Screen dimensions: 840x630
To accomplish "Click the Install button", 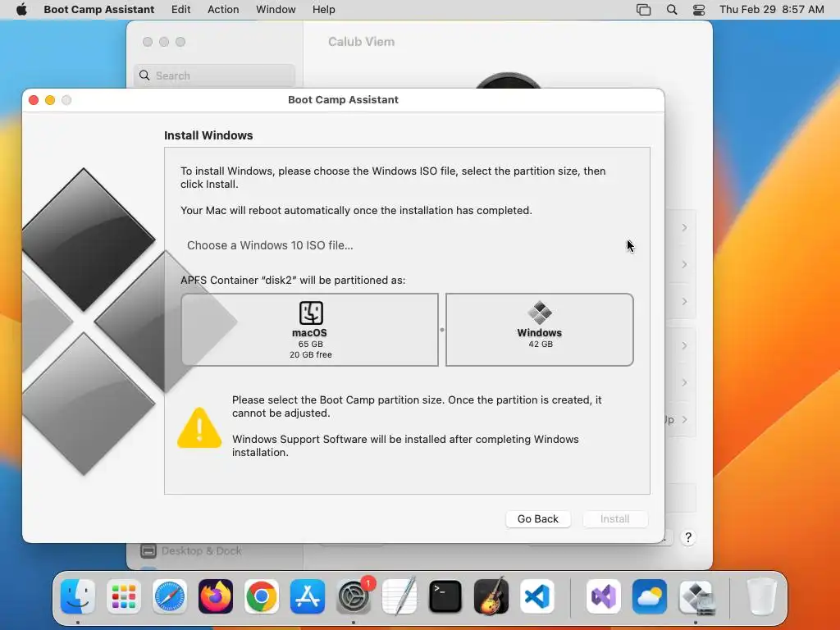I will (614, 518).
